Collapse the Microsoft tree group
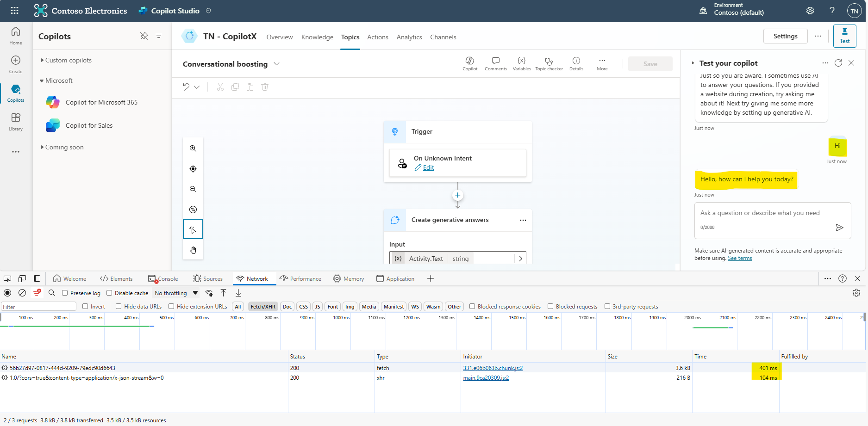868x426 pixels. point(42,81)
